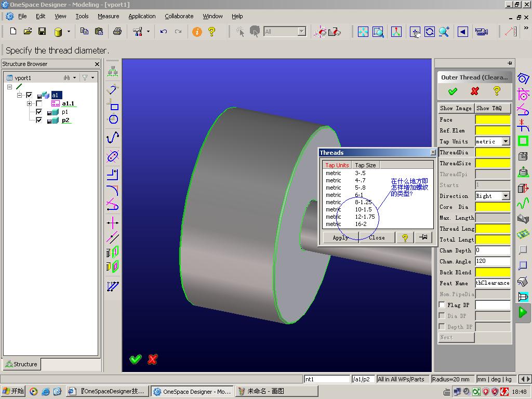Viewport: 532px width, 399px height.
Task: Click the Close button in Threads dialog
Action: coord(377,237)
